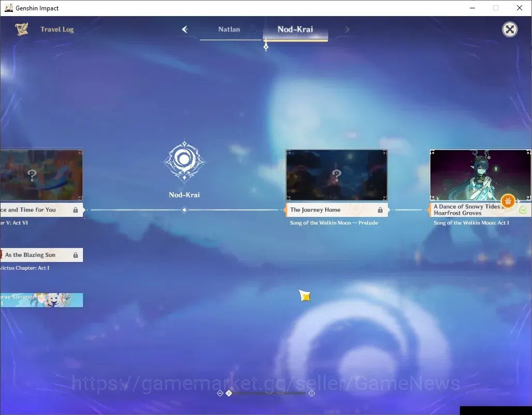Switch to the Natlan tab

(x=229, y=30)
